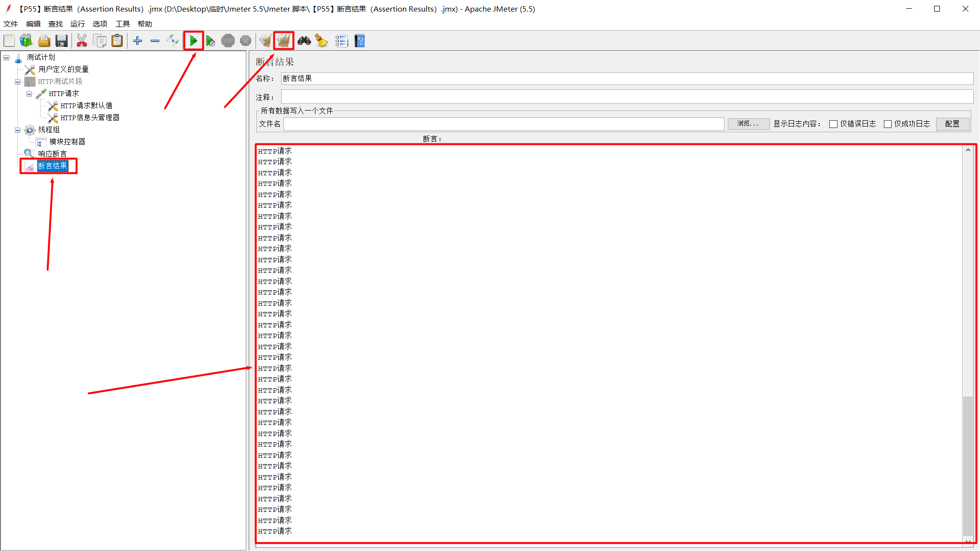Click the Clear results icon
Viewport: 980px width, 551px height.
click(284, 41)
